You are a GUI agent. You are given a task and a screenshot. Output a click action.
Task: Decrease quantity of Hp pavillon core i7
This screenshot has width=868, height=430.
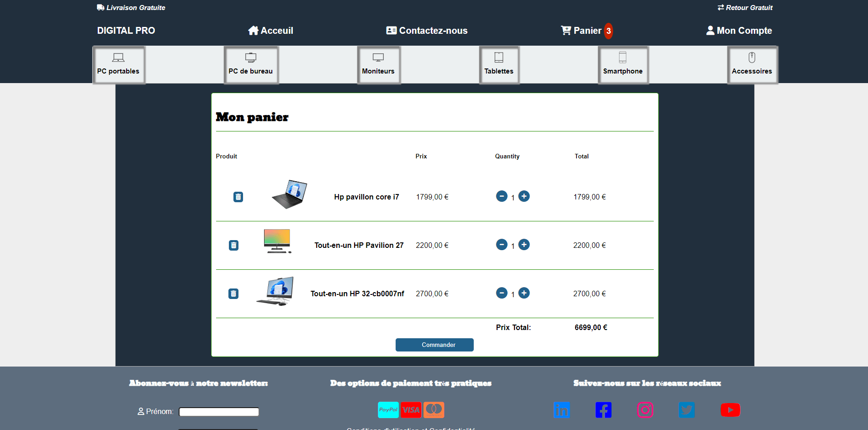coord(502,196)
